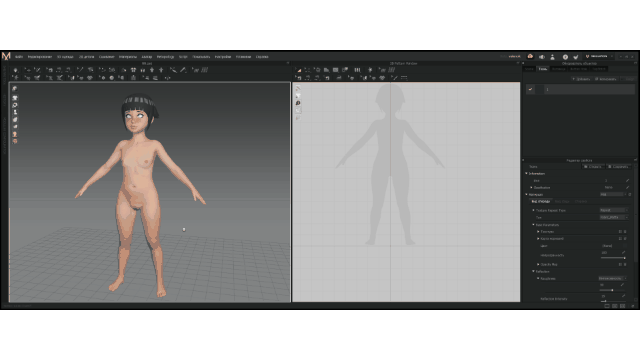Viewport: 640px width, 360px height.
Task: Click the first icon in 2D pattern toolbar
Action: pos(298,70)
